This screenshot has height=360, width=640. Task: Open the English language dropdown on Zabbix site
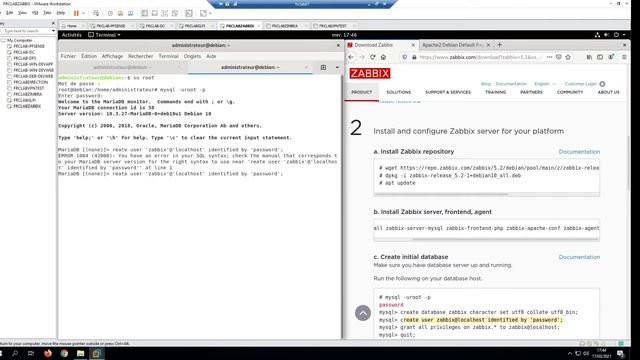[545, 84]
